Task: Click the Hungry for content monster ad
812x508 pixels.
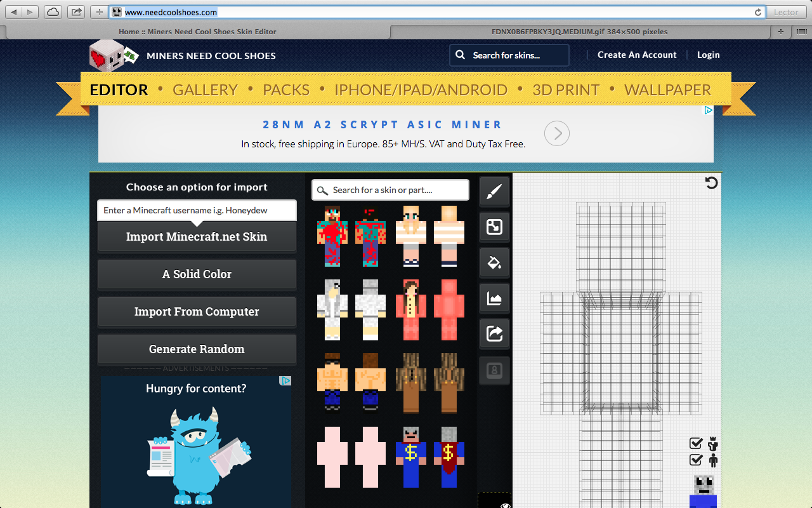Action: tap(196, 442)
